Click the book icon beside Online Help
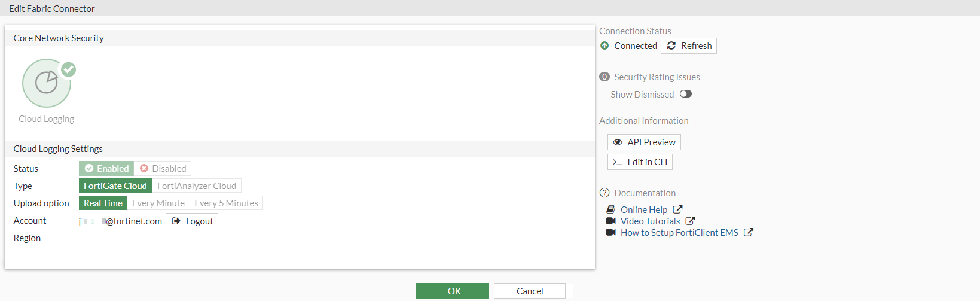Image resolution: width=980 pixels, height=301 pixels. [610, 210]
